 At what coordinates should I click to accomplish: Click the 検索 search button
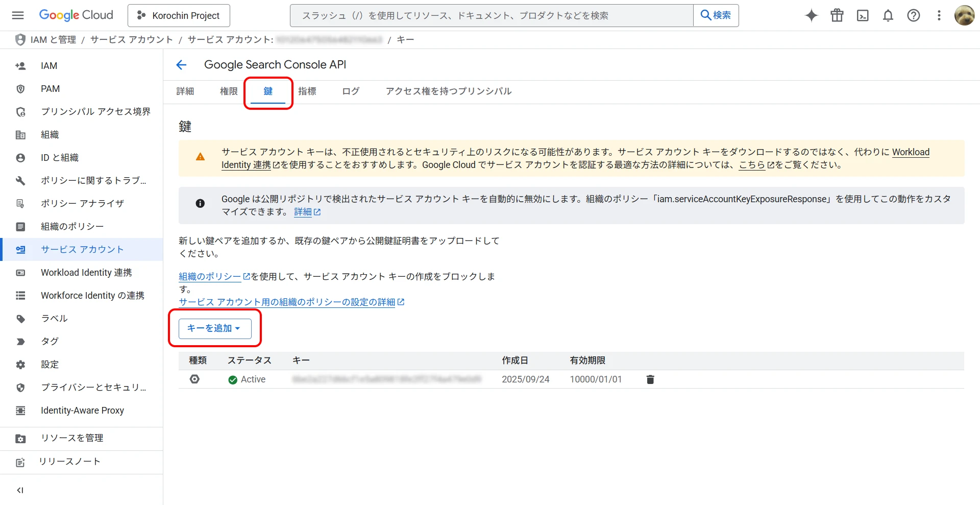[716, 15]
